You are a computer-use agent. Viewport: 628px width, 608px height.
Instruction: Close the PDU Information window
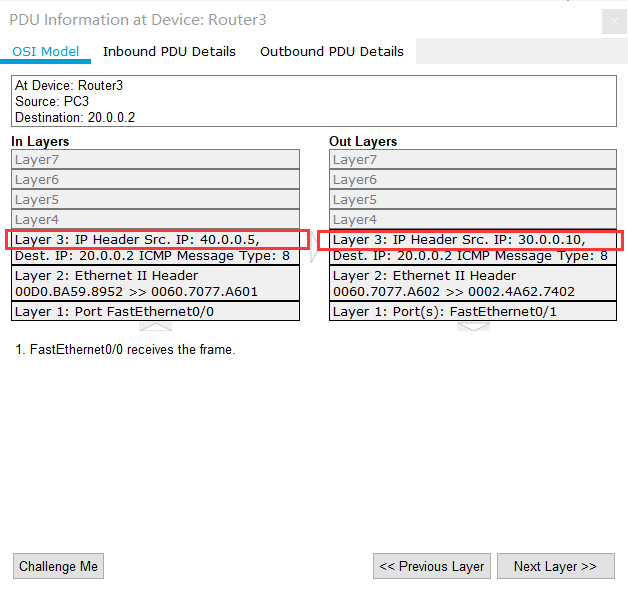tap(614, 21)
